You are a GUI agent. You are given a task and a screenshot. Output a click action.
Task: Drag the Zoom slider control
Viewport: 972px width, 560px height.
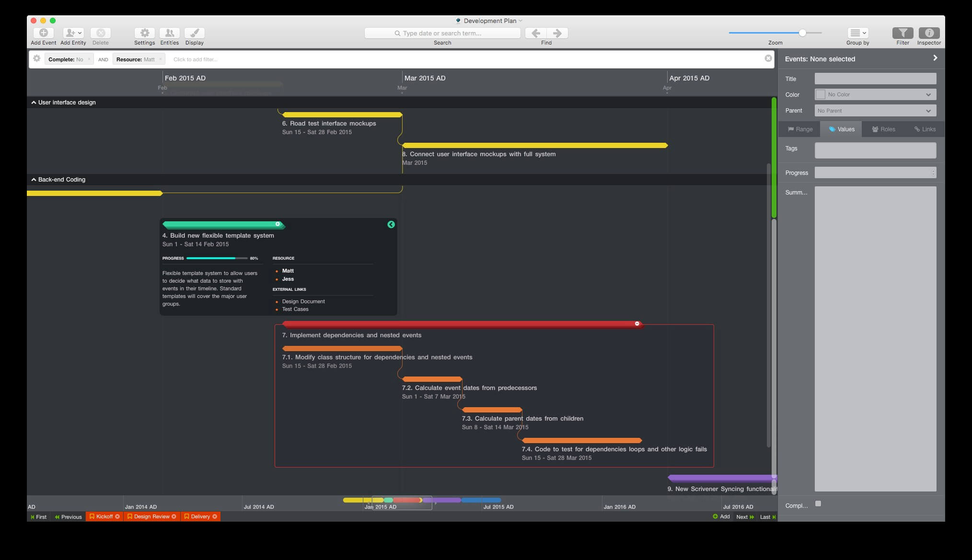tap(801, 33)
